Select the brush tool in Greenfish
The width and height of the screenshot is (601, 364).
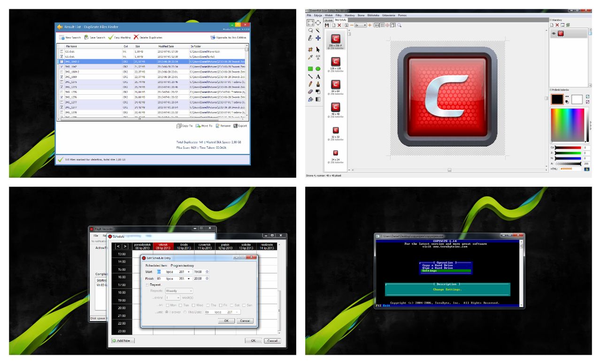(318, 84)
